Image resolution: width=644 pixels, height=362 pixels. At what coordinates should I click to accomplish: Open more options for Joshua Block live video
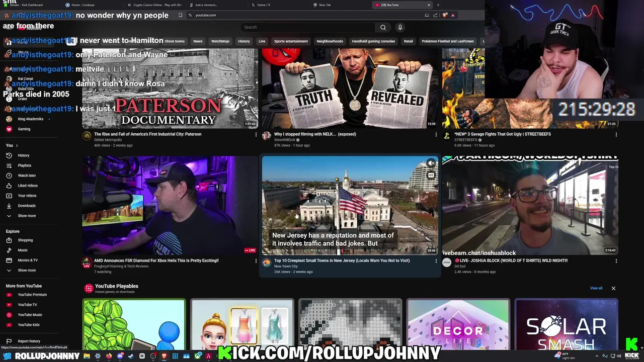[x=616, y=261]
